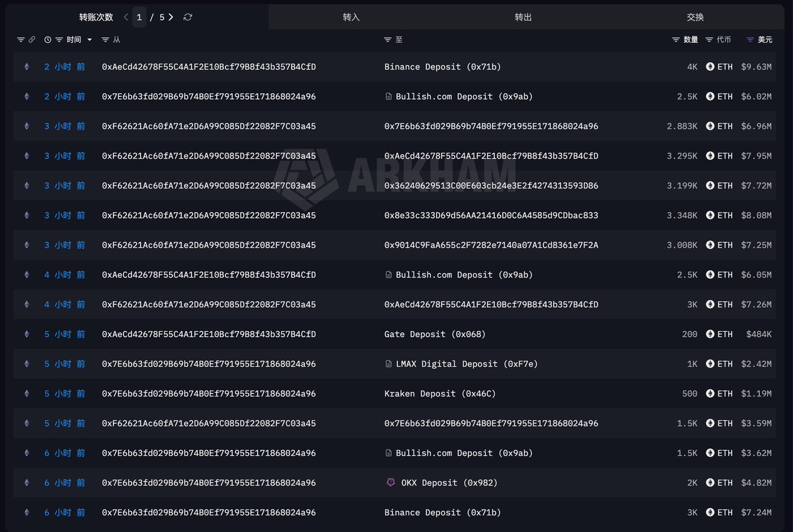This screenshot has width=793, height=532.
Task: Click the link chain icon in the table header
Action: point(32,40)
